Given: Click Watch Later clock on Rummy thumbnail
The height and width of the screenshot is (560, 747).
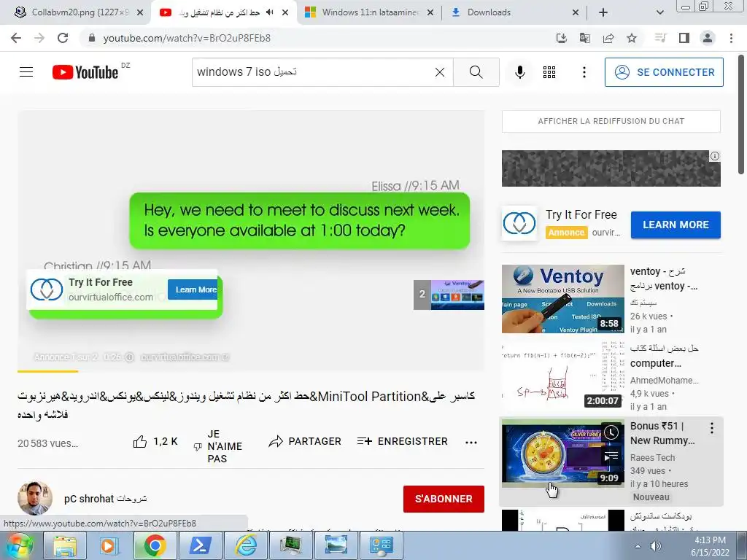Looking at the screenshot, I should [x=611, y=432].
